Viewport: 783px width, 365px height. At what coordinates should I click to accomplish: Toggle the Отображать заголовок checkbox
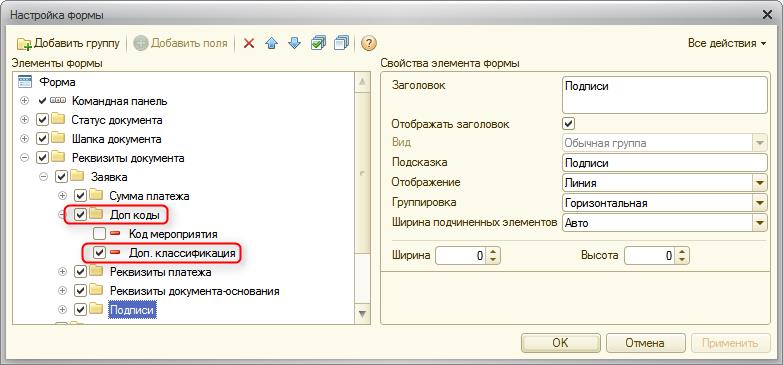[568, 123]
